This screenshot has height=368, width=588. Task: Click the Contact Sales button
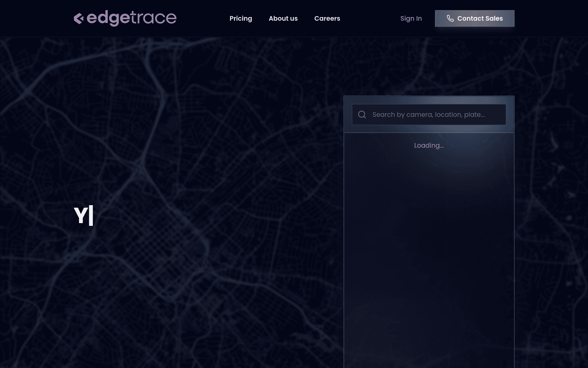coord(475,18)
